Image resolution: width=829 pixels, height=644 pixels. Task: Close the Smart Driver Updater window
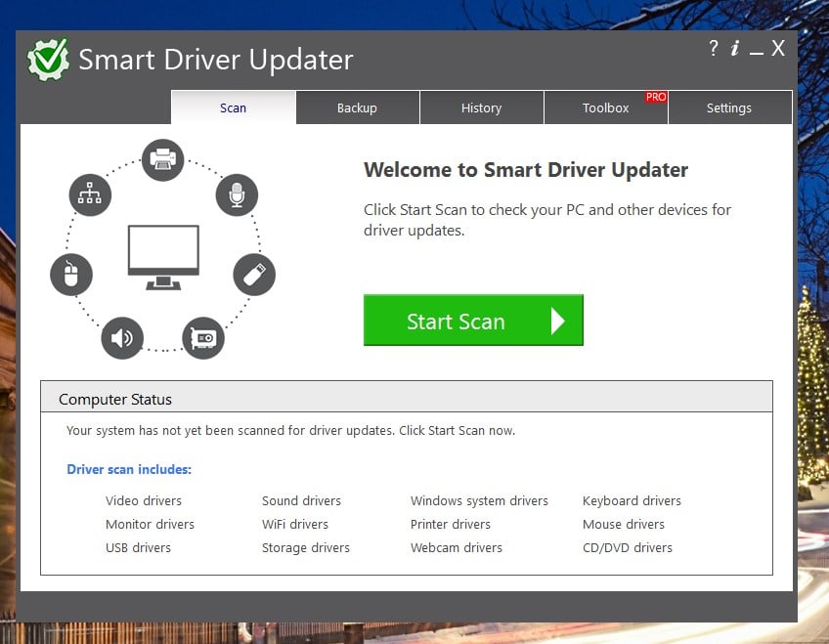778,48
